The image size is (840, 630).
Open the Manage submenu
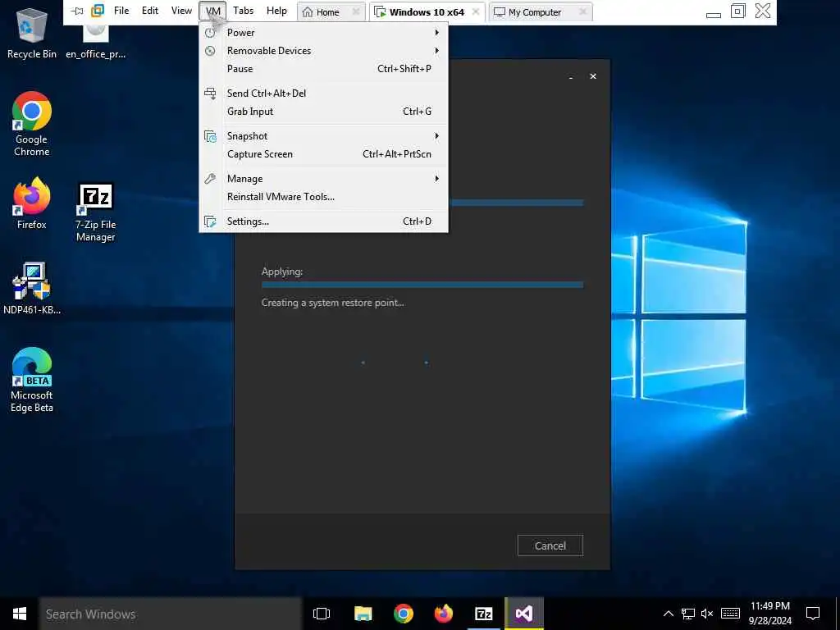point(323,179)
